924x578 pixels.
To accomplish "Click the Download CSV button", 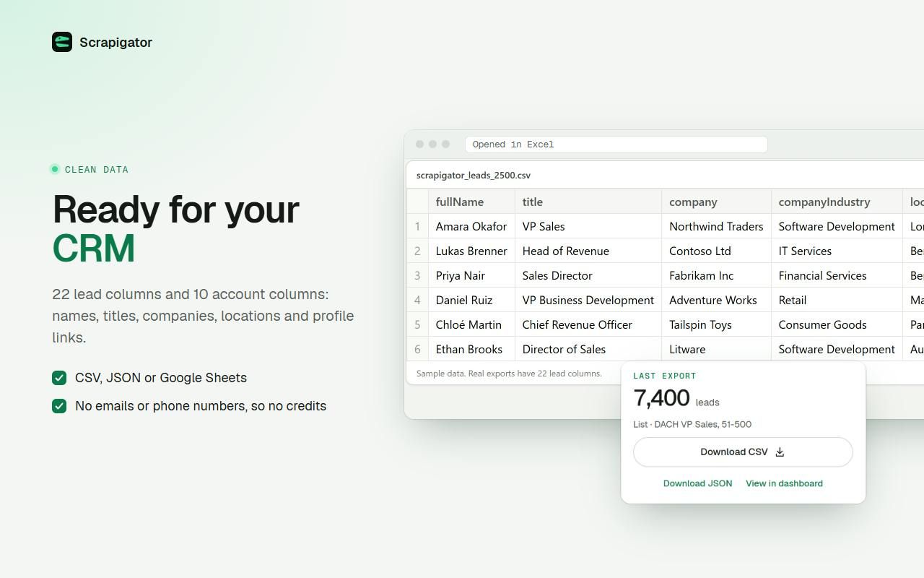I will coord(743,452).
